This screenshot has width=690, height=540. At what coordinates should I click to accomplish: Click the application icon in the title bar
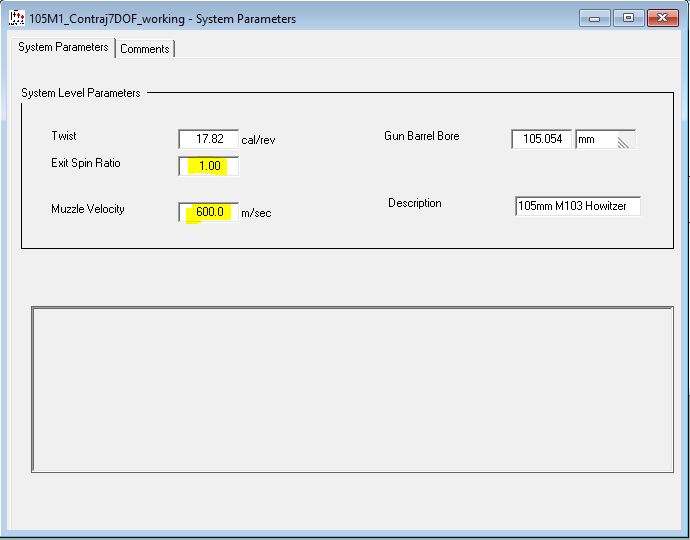click(16, 18)
